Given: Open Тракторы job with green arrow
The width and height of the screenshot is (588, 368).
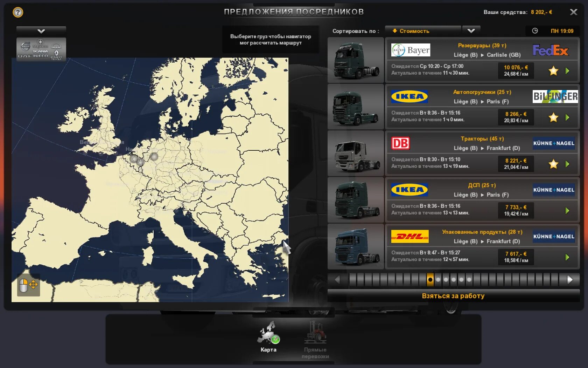Looking at the screenshot, I should click(x=567, y=164).
